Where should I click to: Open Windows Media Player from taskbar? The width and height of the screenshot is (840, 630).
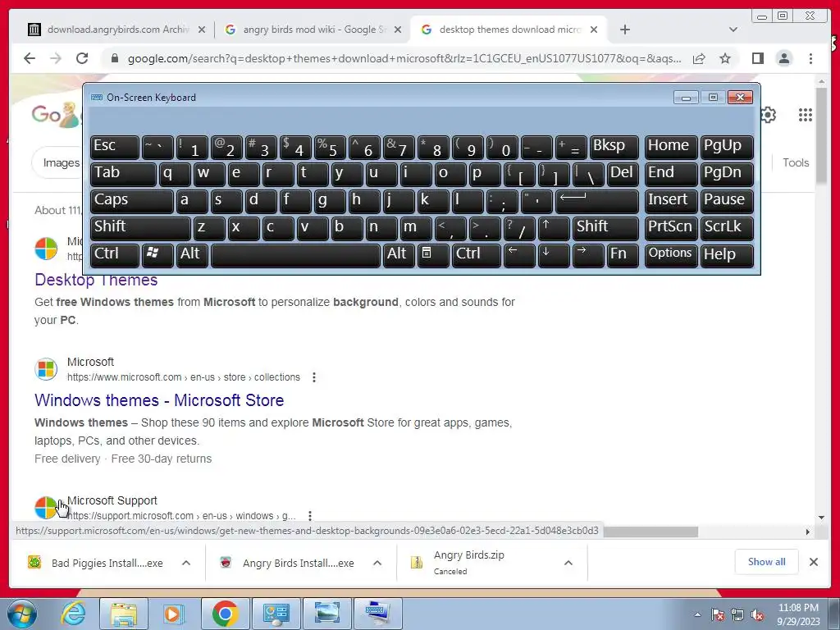[172, 614]
